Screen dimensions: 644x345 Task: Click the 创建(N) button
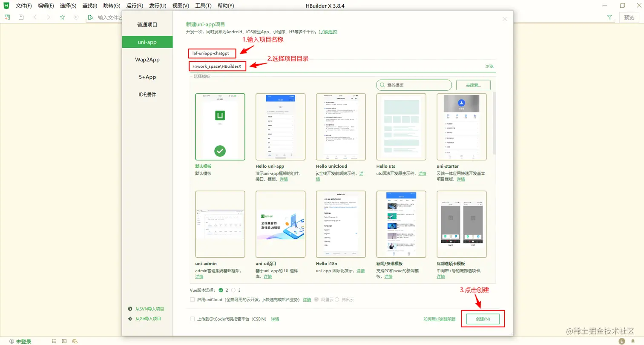pos(483,319)
